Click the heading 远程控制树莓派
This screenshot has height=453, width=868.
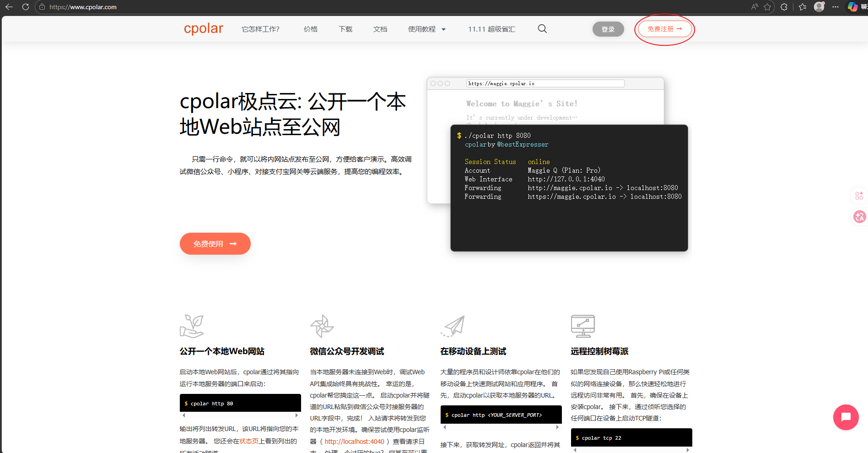tap(599, 351)
